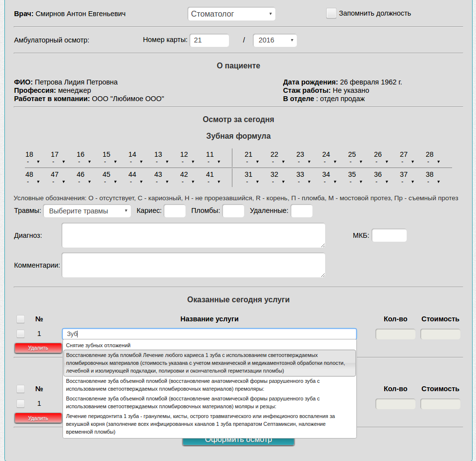Viewport: 476px width, 461px height.
Task: Expand status dropdown for tooth 18
Action: pos(33,162)
